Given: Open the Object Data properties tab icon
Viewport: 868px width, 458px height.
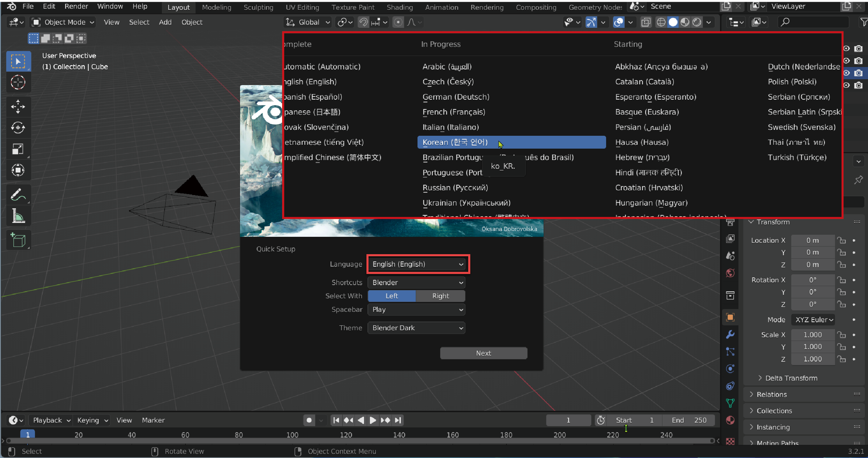Looking at the screenshot, I should 730,403.
